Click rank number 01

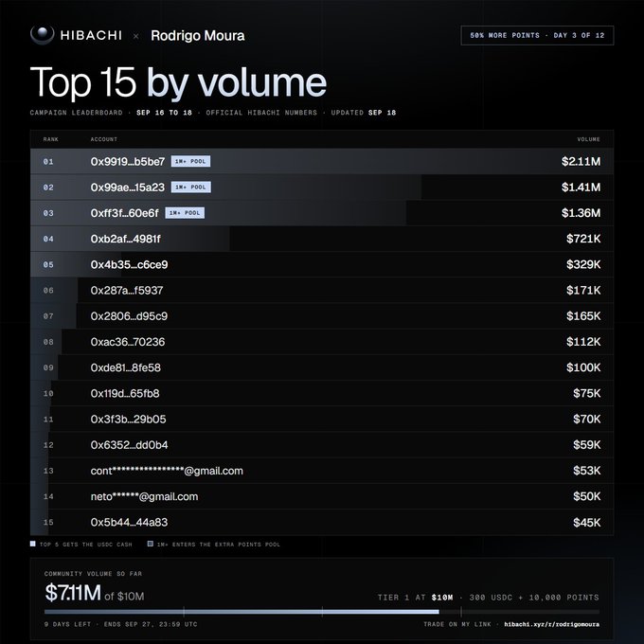48,162
